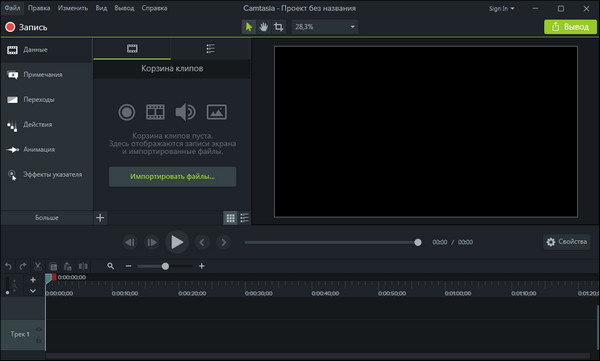Screen dimensions: 600x361
Task: Select the crop tool
Action: pyautogui.click(x=278, y=27)
